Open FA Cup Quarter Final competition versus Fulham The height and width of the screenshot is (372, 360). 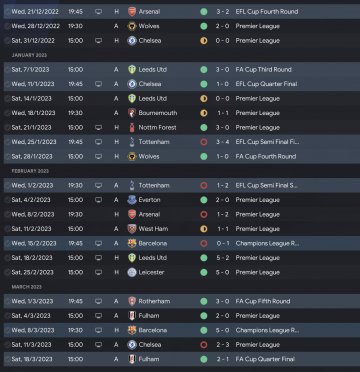pos(265,359)
